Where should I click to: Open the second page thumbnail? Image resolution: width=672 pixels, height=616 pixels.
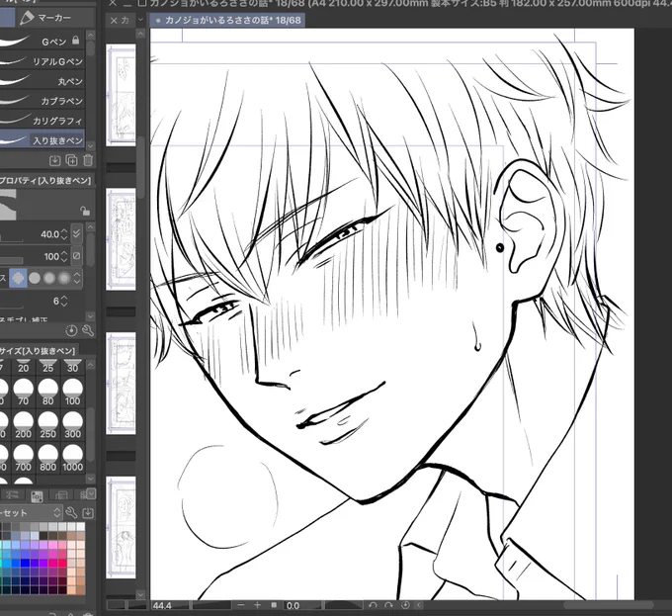[x=121, y=238]
